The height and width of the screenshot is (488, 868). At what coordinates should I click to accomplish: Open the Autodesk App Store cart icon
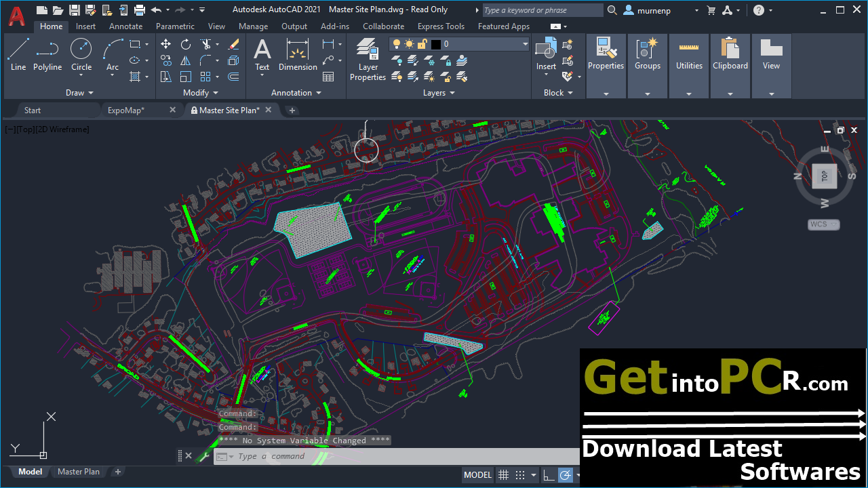coord(711,10)
